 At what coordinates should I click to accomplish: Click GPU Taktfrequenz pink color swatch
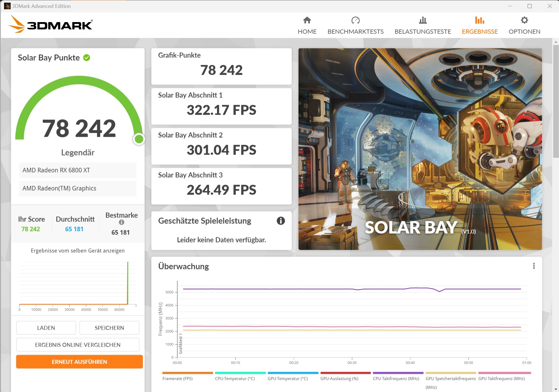(504, 373)
